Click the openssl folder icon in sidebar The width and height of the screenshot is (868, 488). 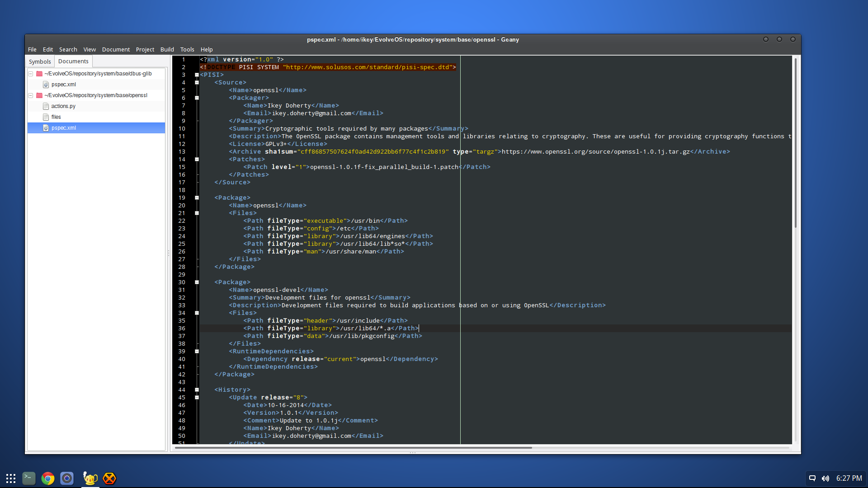tap(39, 95)
